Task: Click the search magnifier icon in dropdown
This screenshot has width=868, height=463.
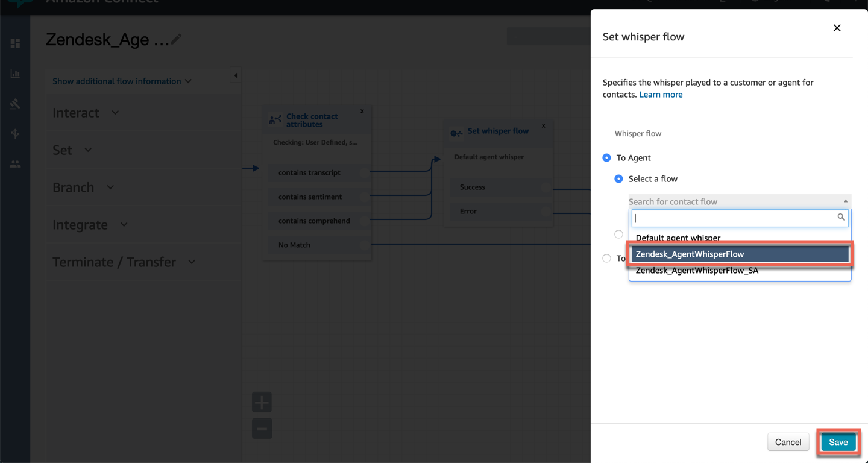Action: 841,217
